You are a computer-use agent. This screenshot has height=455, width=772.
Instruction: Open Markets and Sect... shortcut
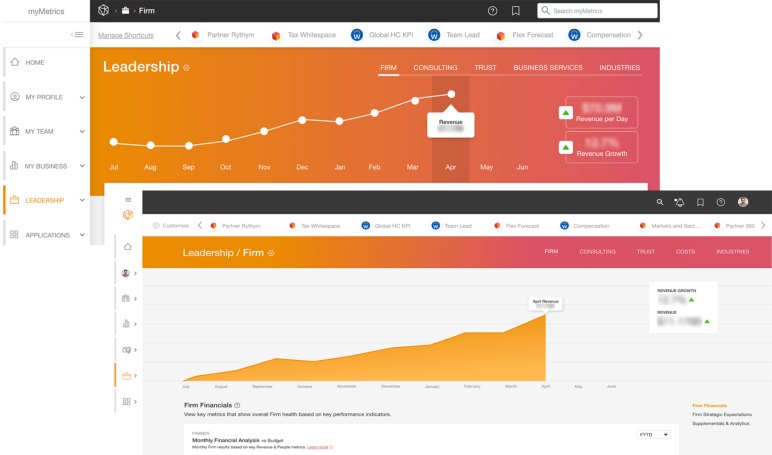click(x=669, y=226)
